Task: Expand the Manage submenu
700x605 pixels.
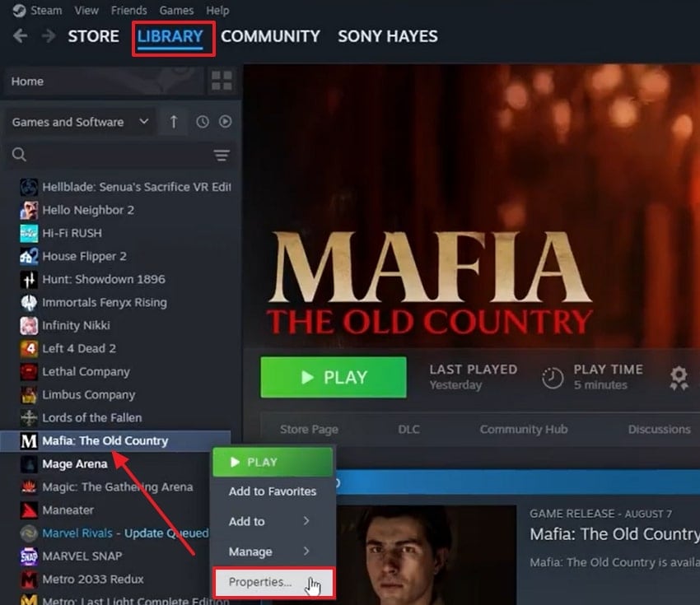Action: (273, 551)
